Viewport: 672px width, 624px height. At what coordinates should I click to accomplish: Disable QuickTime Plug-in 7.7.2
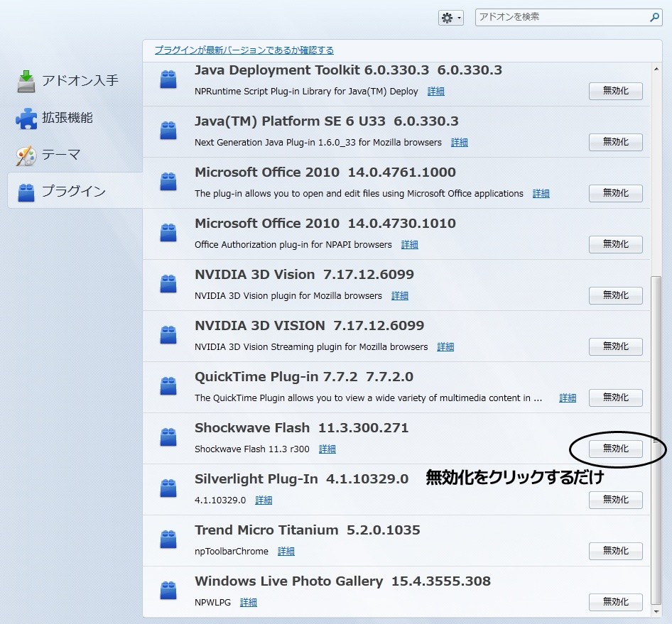click(615, 398)
